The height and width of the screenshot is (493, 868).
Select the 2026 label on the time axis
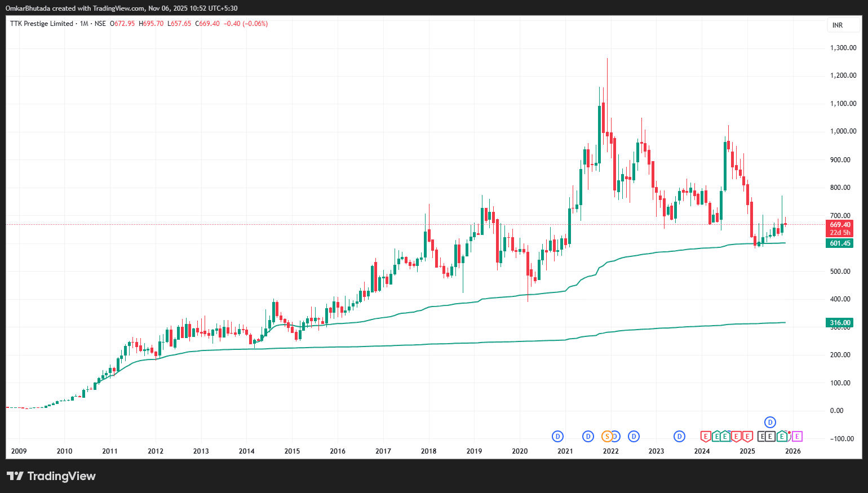click(x=793, y=451)
